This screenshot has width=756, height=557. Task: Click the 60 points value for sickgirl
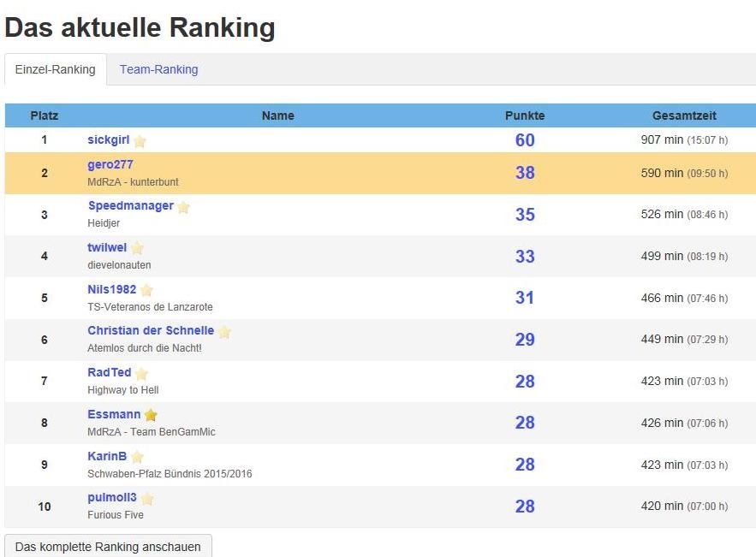(525, 140)
